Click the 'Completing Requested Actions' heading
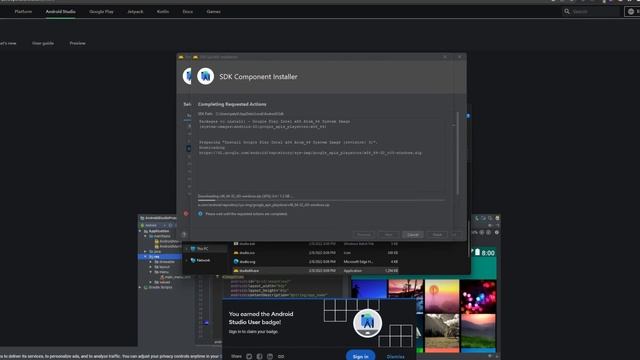The image size is (640, 360). (232, 104)
